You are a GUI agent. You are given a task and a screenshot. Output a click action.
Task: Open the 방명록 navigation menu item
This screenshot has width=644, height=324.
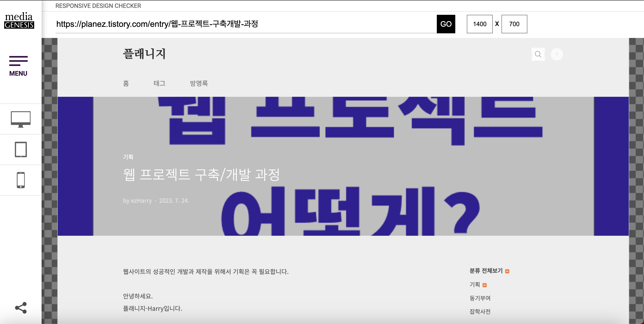point(199,83)
